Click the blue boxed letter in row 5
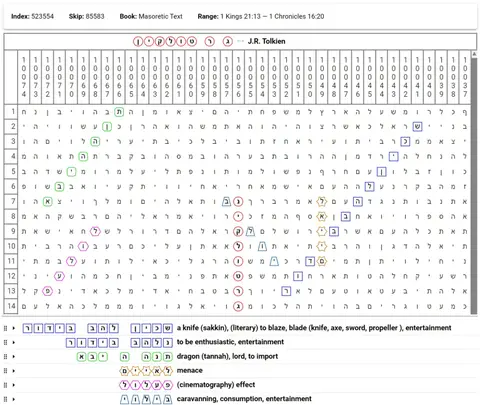This screenshot has width=480, height=405. 381,172
